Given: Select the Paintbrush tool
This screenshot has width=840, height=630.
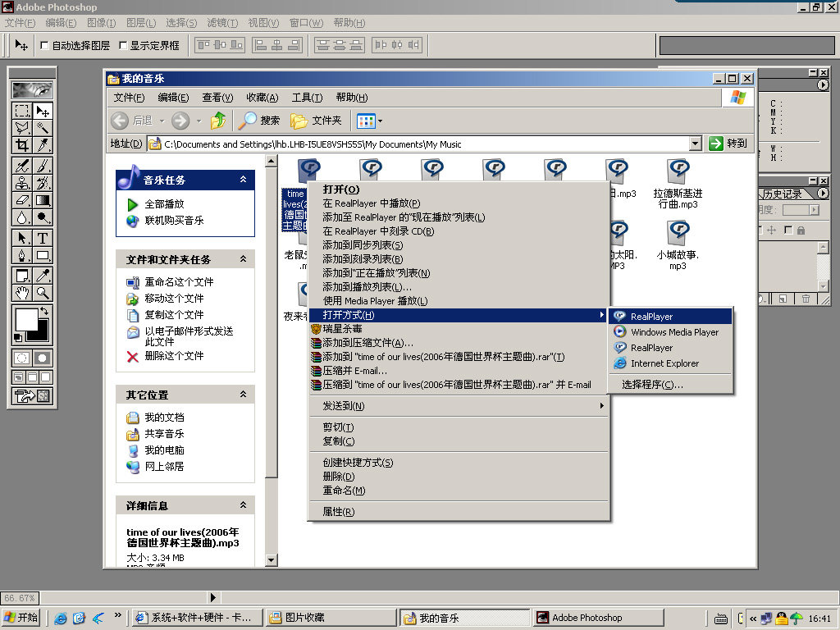Looking at the screenshot, I should click(x=43, y=166).
